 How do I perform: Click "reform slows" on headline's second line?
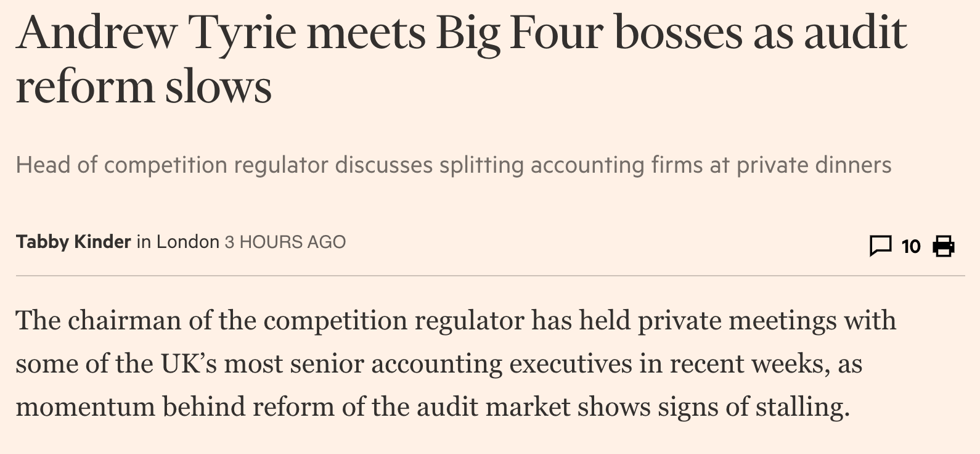click(x=144, y=87)
